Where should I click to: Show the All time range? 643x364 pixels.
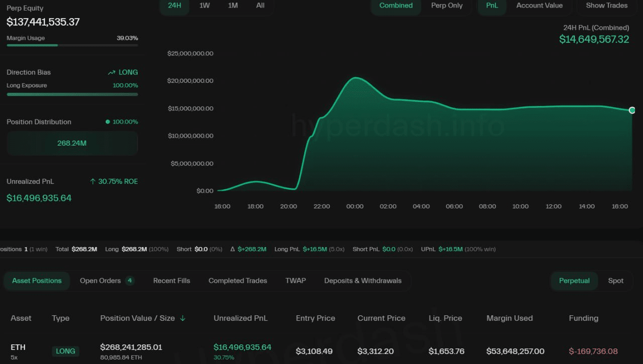click(x=260, y=6)
